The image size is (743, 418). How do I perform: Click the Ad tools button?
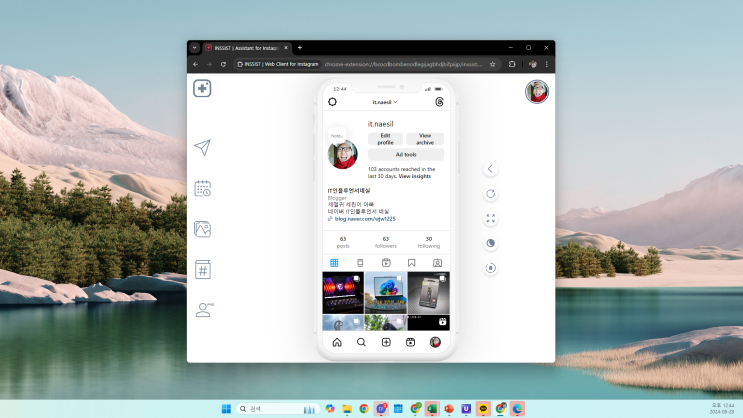pos(405,155)
